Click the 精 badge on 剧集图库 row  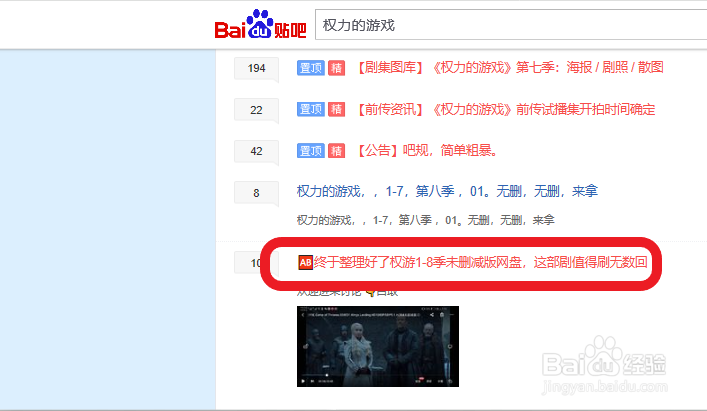pos(336,68)
